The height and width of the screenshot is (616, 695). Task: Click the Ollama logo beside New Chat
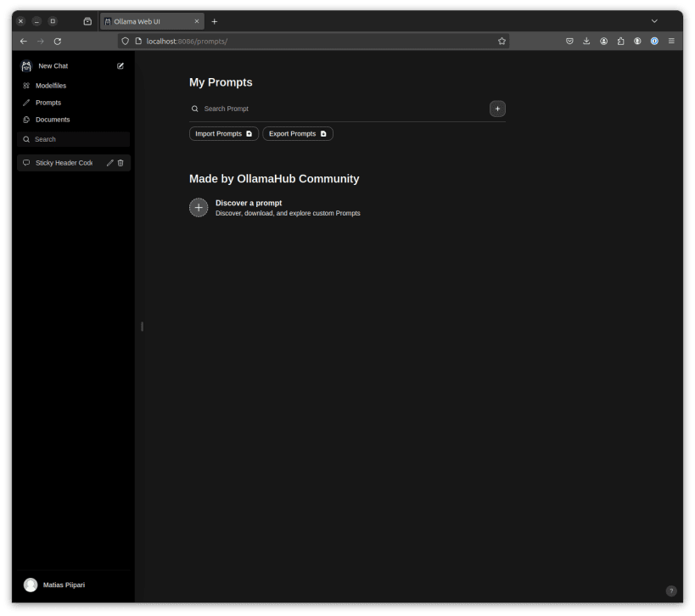pyautogui.click(x=26, y=65)
